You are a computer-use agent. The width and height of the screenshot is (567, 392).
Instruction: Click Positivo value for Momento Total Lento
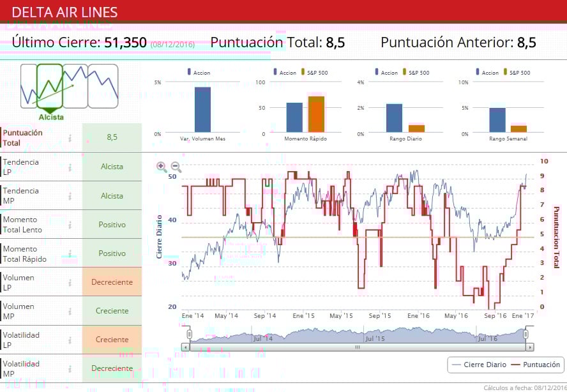coord(112,225)
